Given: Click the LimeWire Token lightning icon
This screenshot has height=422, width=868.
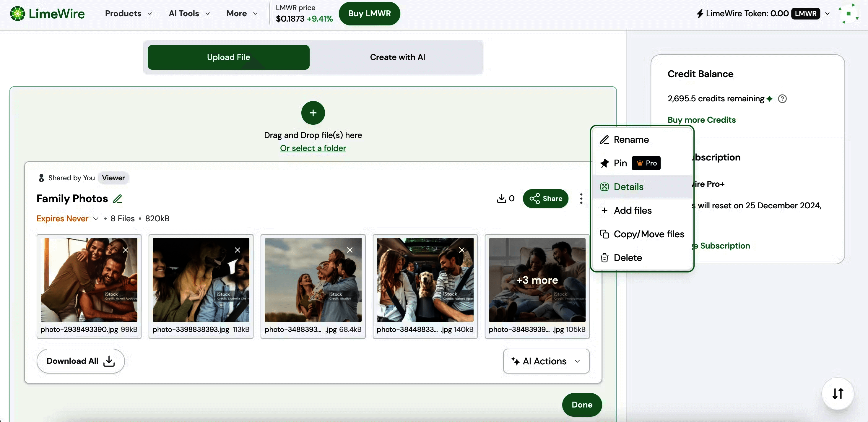Looking at the screenshot, I should point(700,14).
